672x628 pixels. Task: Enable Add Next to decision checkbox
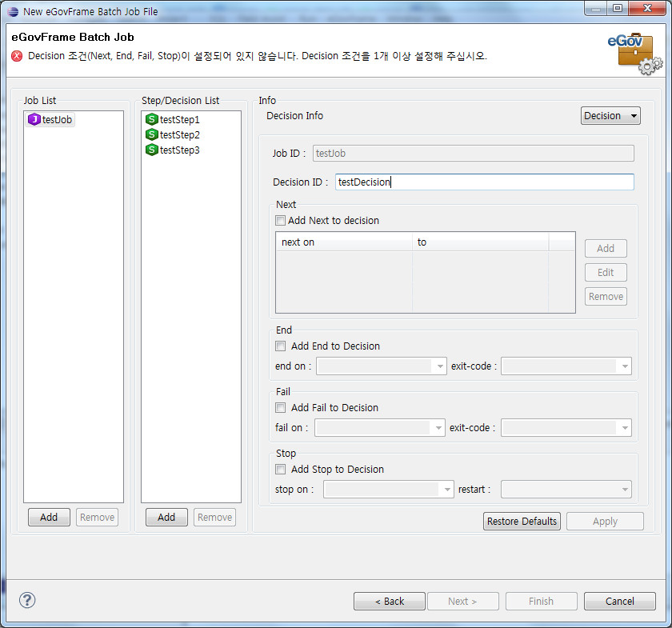[x=280, y=220]
